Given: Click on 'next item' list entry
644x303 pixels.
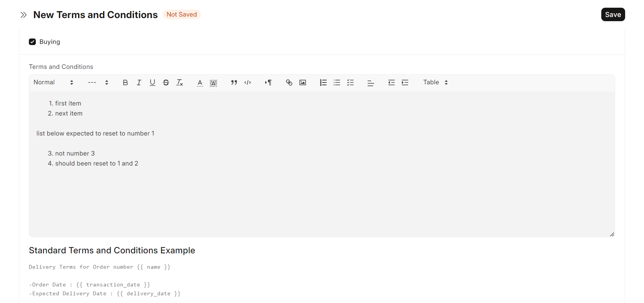Looking at the screenshot, I should point(69,113).
